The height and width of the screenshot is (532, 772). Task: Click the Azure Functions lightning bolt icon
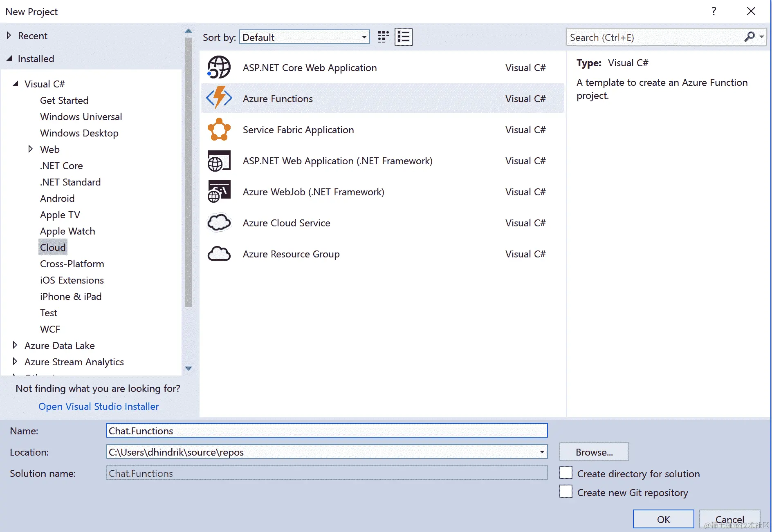coord(219,98)
